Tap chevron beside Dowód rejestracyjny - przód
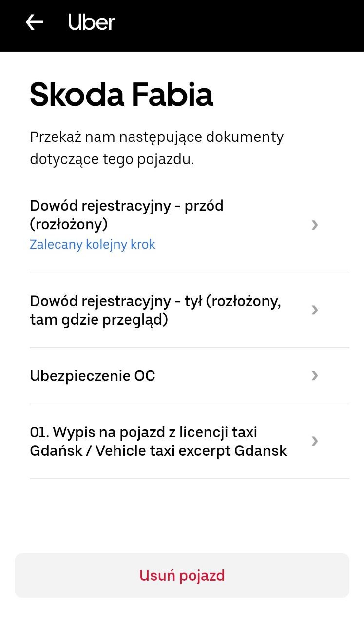The image size is (364, 624). click(x=315, y=225)
